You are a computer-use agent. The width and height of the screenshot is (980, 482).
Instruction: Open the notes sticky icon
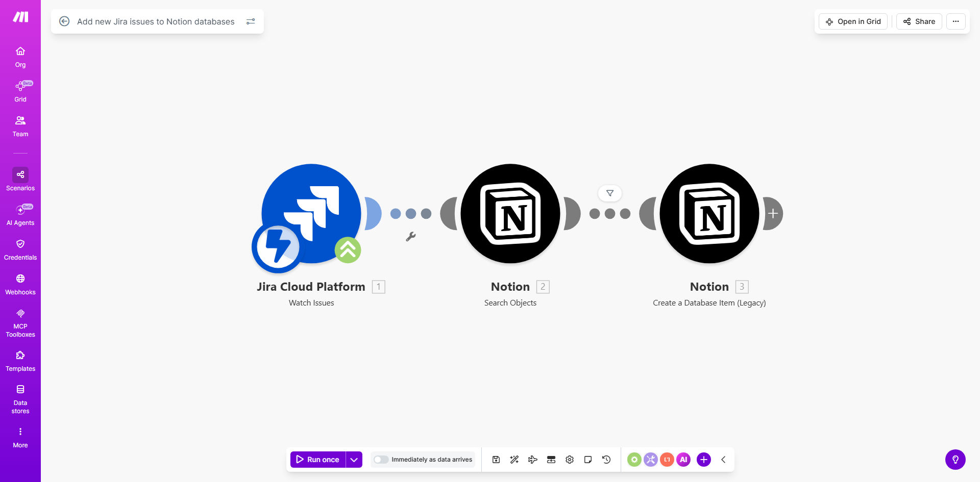click(x=588, y=460)
